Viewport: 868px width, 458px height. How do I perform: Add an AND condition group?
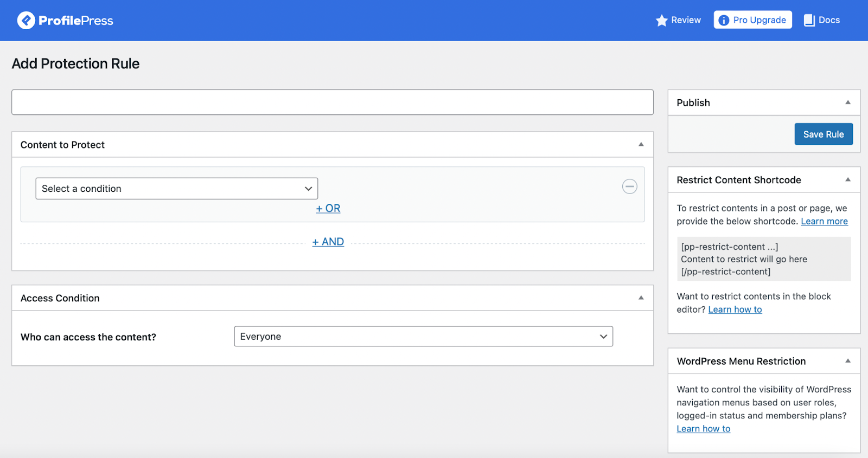pos(328,242)
